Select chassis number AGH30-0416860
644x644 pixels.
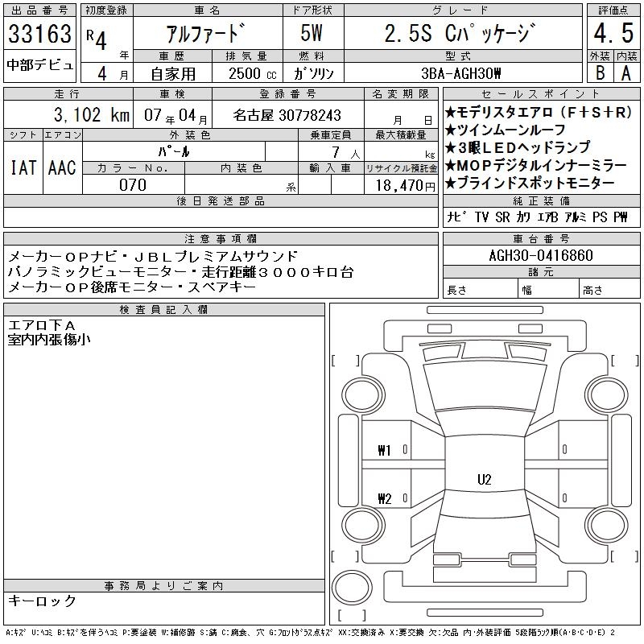pos(541,255)
